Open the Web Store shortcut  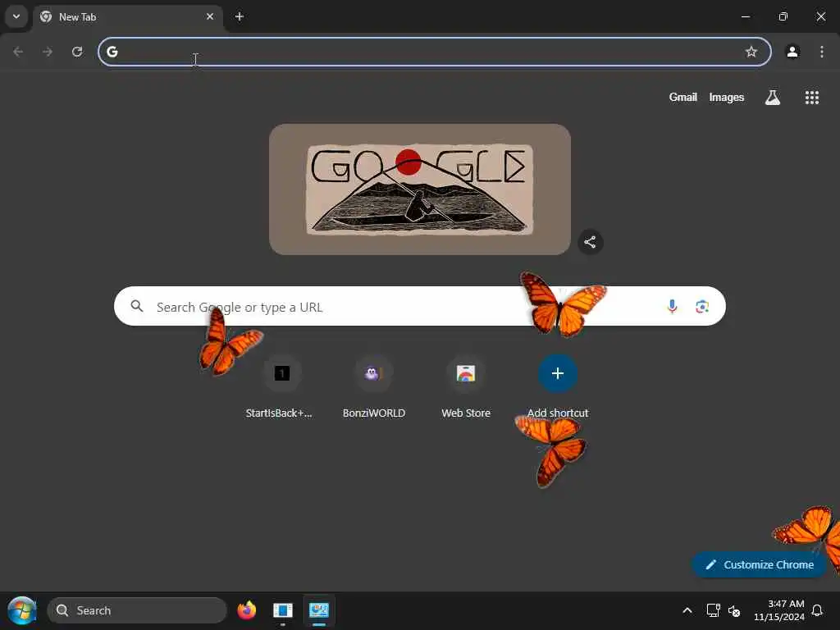466,387
